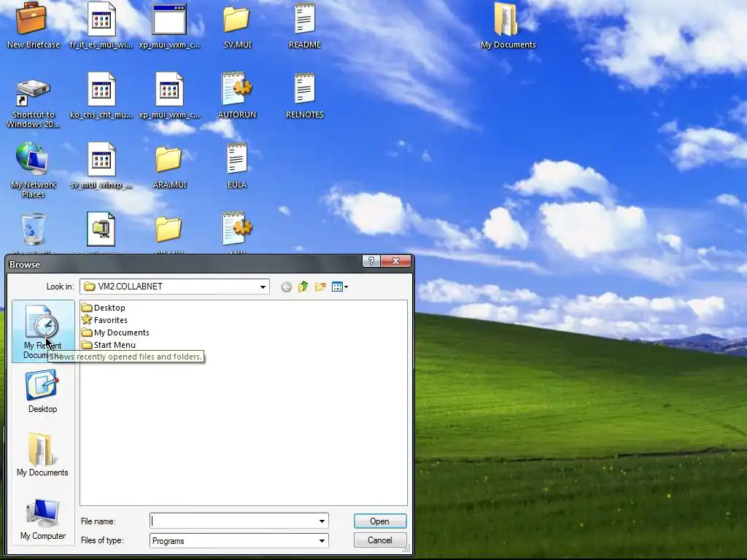This screenshot has height=560, width=747.
Task: Select Start Menu folder in file list
Action: tap(109, 345)
